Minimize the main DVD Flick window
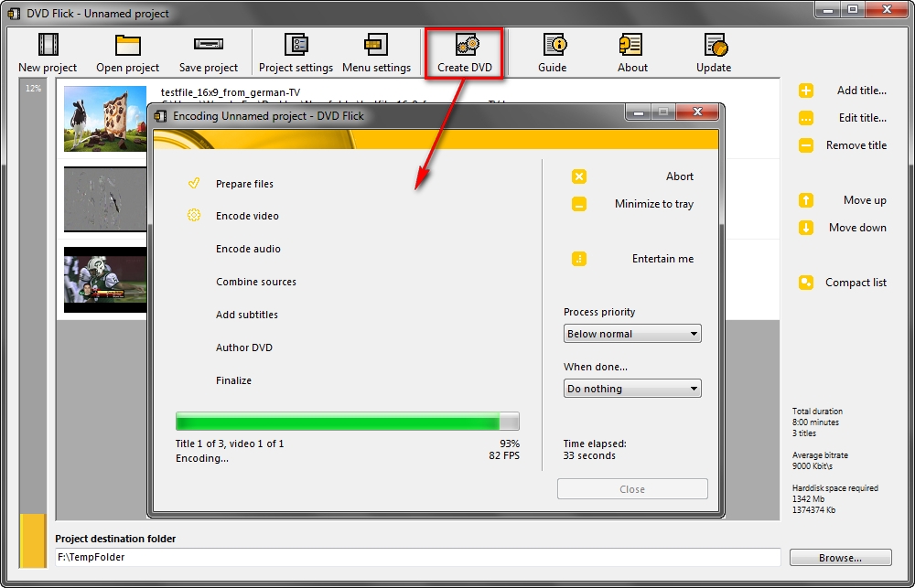This screenshot has width=915, height=588. (827, 9)
